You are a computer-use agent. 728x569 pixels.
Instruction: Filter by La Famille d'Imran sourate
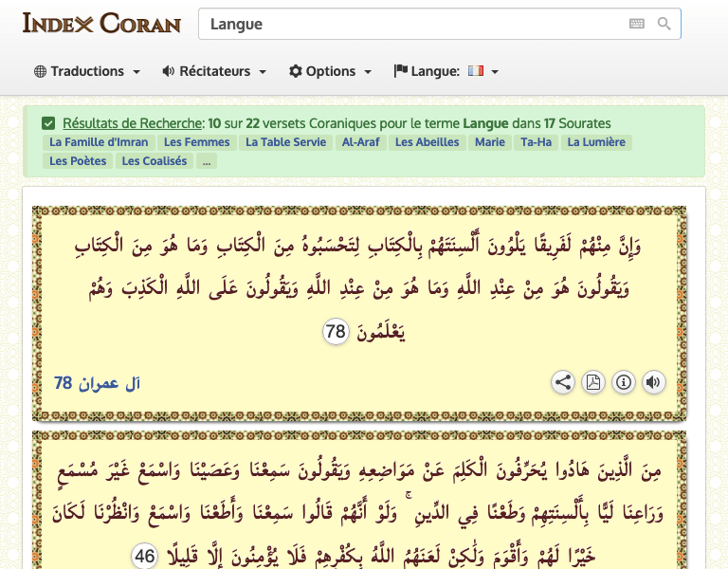pos(100,142)
